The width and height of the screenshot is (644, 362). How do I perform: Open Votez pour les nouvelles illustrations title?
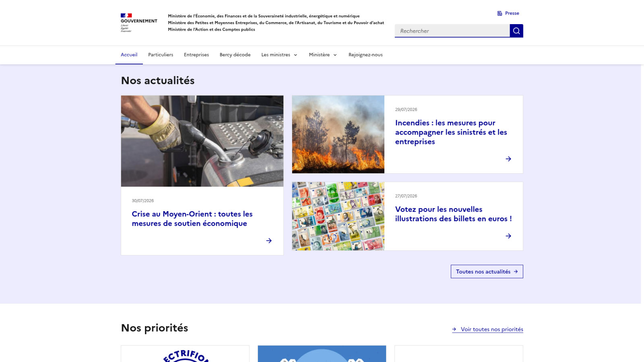coord(454,214)
